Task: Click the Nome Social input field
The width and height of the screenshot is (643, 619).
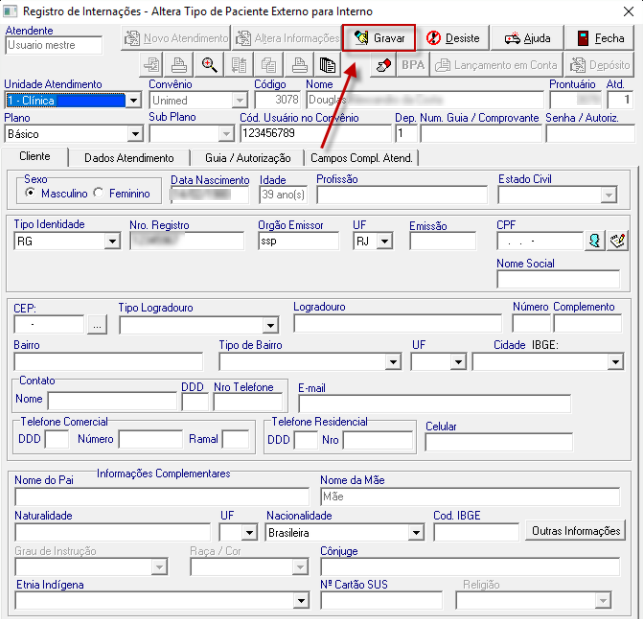Action: pos(558,279)
